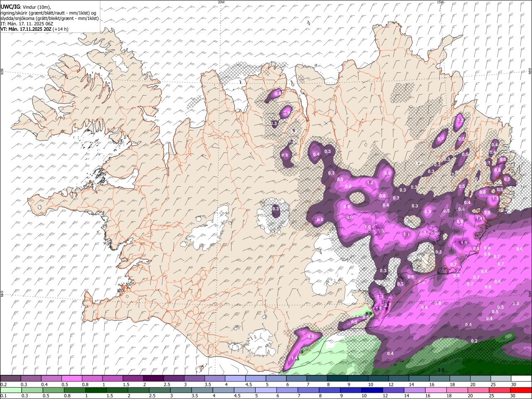This screenshot has width=532, height=399.
Task: Click the dark teal 9 swatch in upper legend row
Action: coord(358,378)
